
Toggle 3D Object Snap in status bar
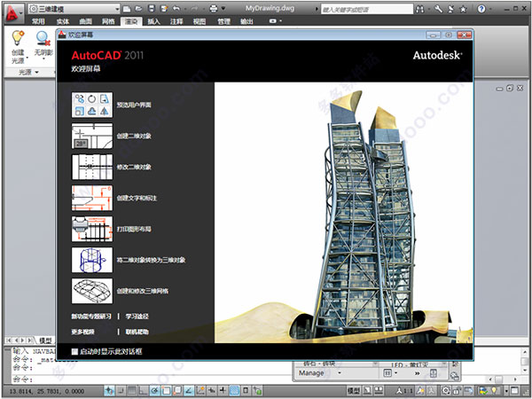coord(177,391)
